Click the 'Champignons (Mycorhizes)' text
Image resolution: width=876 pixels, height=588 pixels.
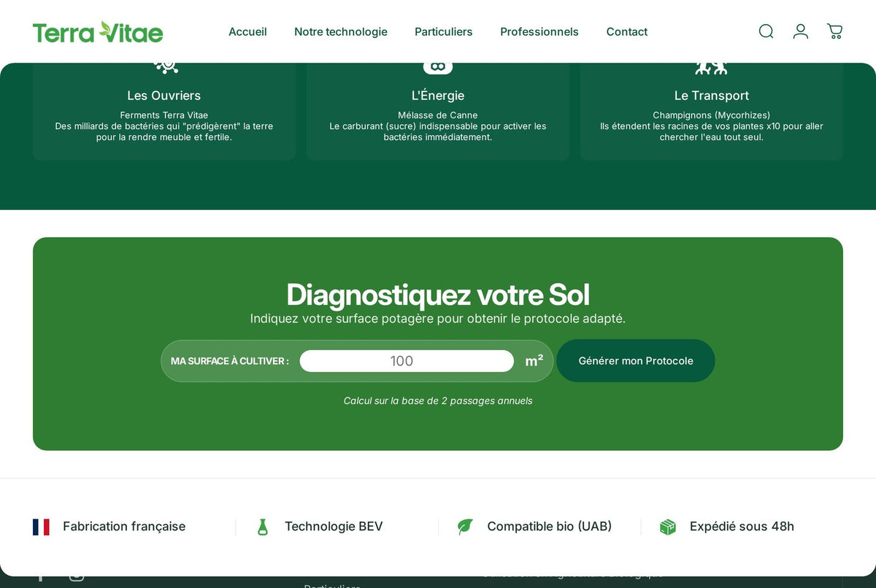pos(712,115)
